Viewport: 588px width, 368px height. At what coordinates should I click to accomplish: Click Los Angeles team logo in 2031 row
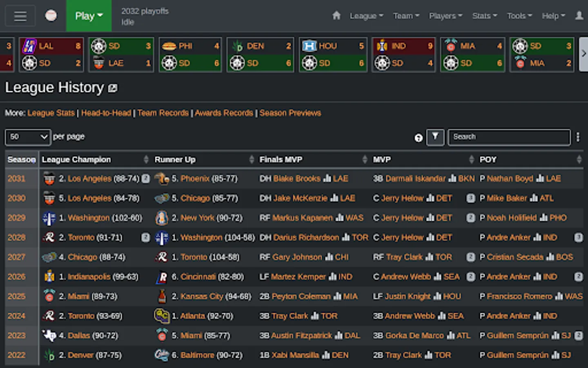[49, 179]
